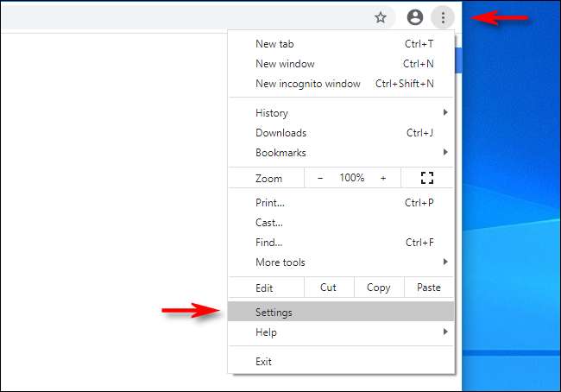Open a New incognito window
Image resolution: width=561 pixels, height=392 pixels.
341,84
